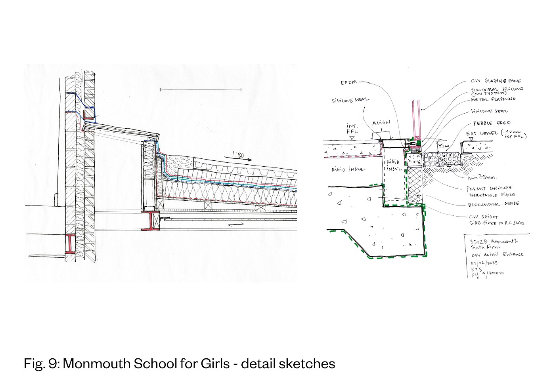Click the INT. FFL level marker
555x392 pixels.
pyautogui.click(x=352, y=129)
